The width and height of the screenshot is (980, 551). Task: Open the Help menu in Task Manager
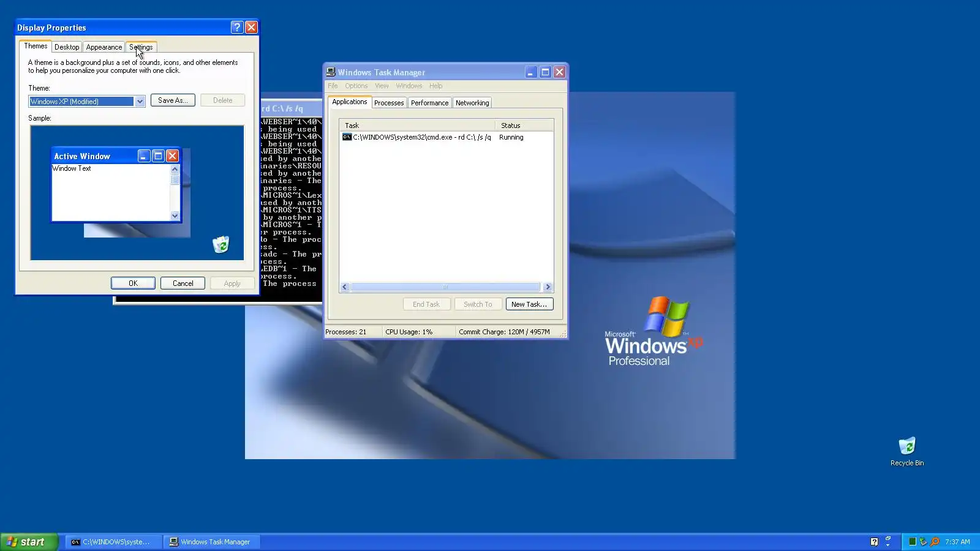tap(436, 86)
